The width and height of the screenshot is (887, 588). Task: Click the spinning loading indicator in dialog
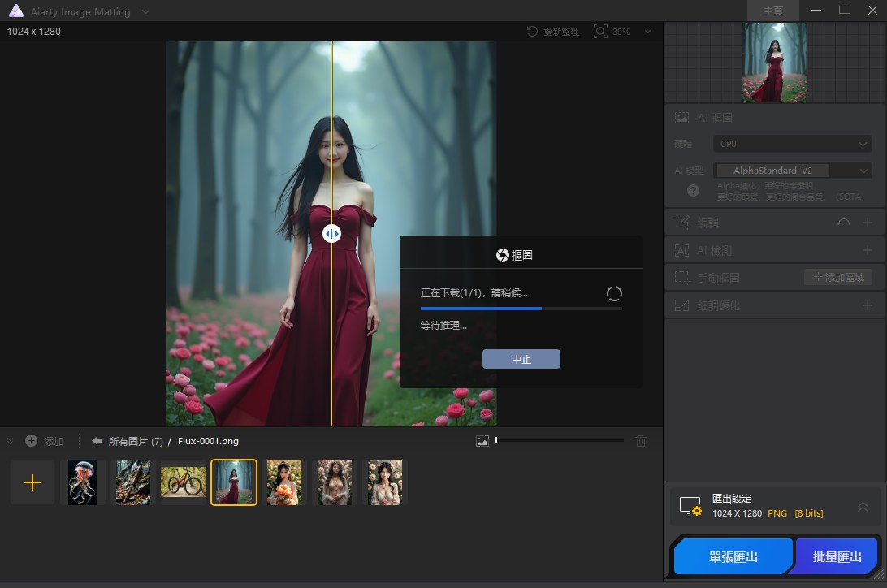click(x=614, y=293)
